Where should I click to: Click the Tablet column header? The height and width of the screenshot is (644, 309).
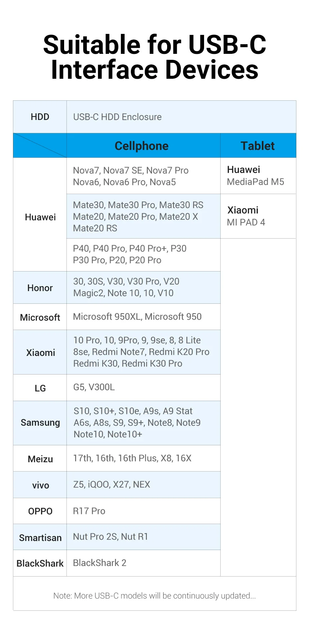(x=257, y=146)
